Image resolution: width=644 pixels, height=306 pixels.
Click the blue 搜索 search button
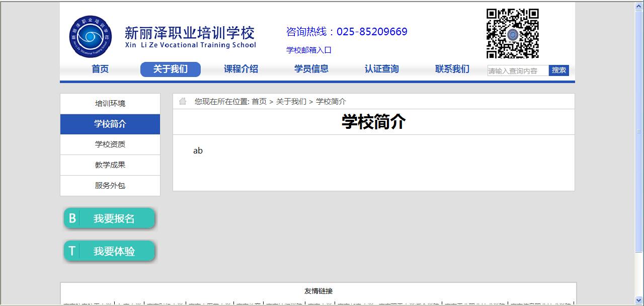[x=558, y=70]
